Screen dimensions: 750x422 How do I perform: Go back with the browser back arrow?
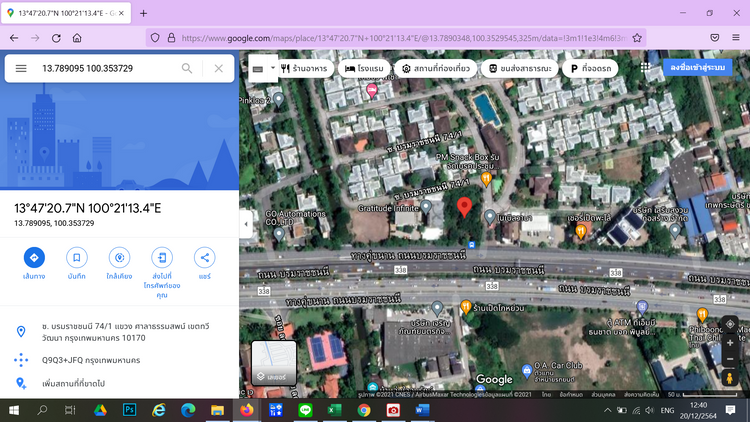tap(14, 38)
